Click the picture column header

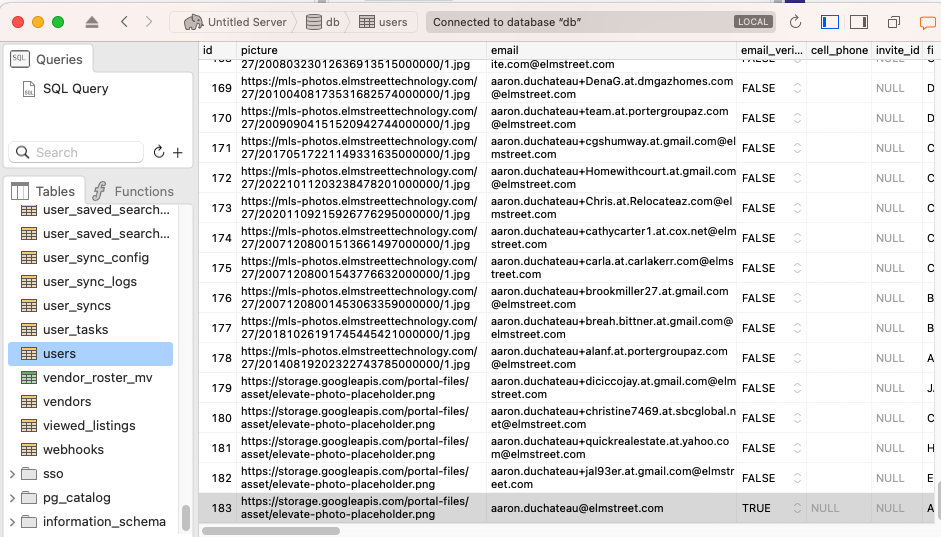pos(361,50)
